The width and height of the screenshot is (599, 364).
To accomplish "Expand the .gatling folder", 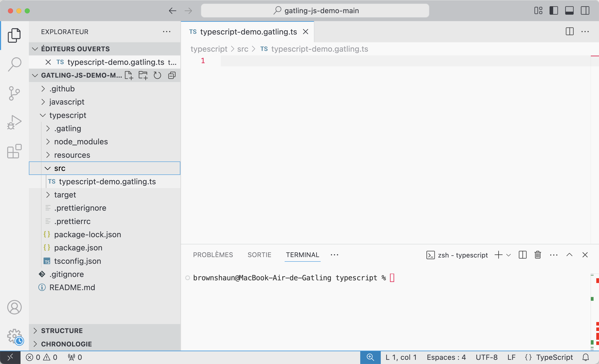I will click(105, 128).
